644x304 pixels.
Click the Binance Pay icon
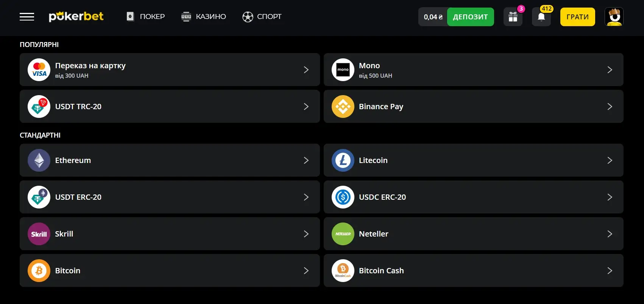343,107
